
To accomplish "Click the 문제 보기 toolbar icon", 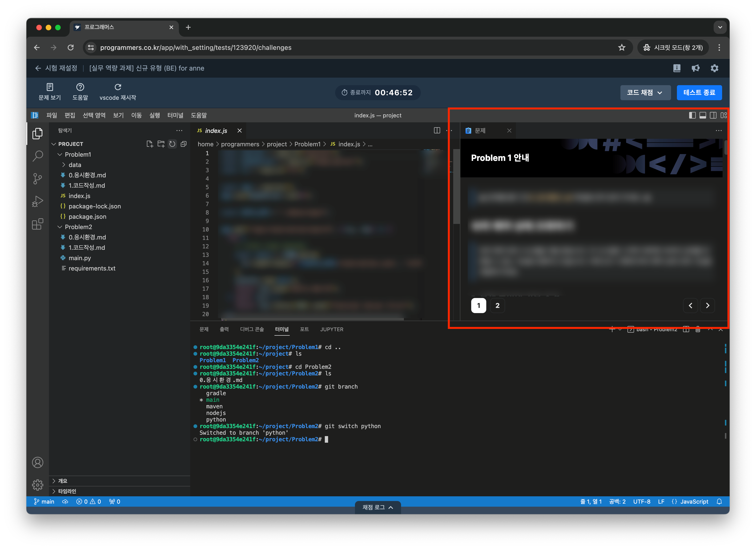I will pyautogui.click(x=50, y=91).
